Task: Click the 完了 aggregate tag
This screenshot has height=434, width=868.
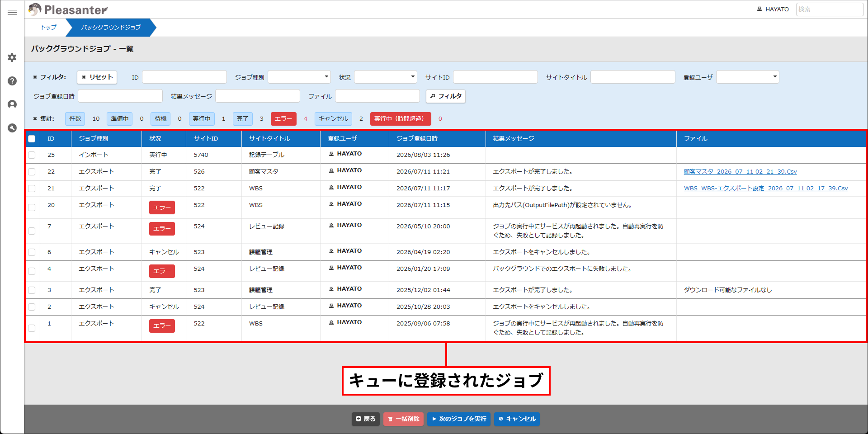Action: (x=243, y=119)
